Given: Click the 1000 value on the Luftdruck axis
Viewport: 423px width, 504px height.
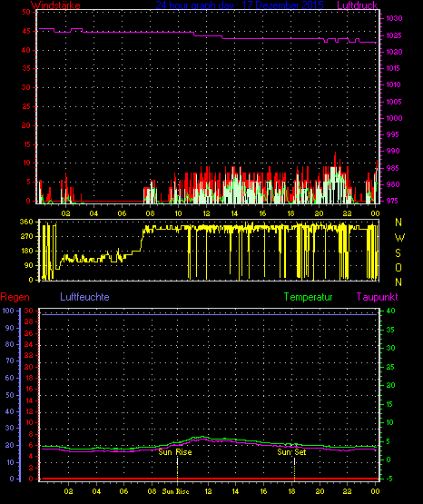Looking at the screenshot, I should 394,118.
